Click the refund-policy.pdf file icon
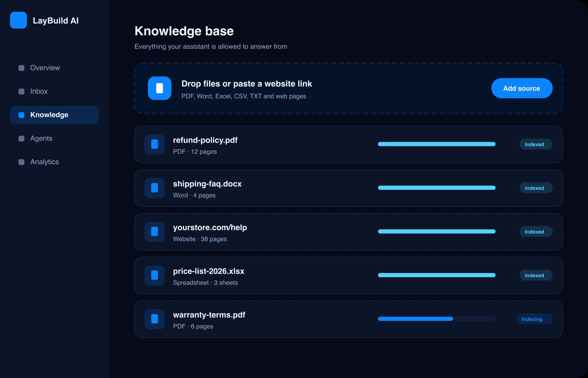Screen dimensions: 588x378 [154, 144]
